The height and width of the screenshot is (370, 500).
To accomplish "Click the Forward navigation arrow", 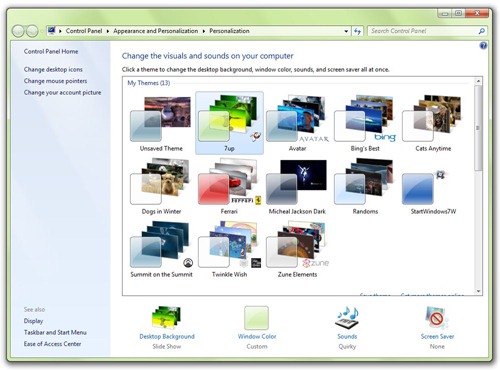I will pos(32,31).
